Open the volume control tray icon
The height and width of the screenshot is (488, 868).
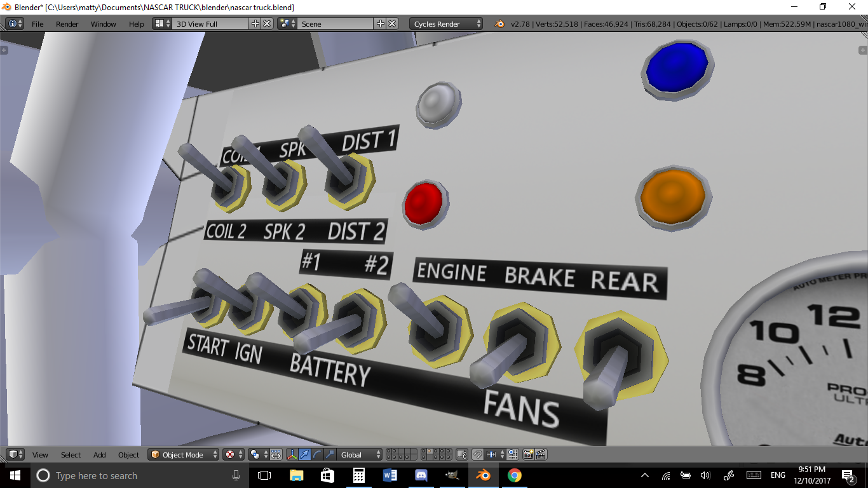[x=705, y=475]
